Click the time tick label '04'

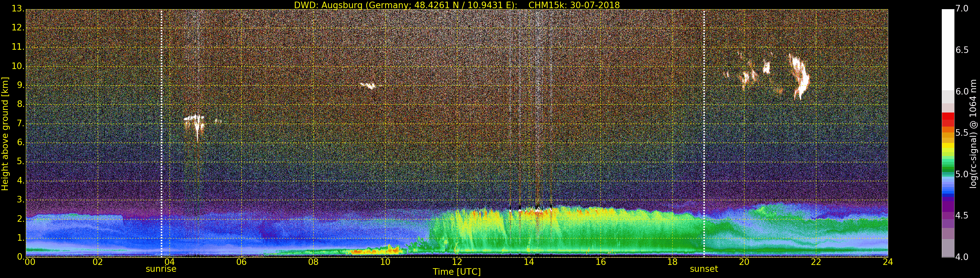[x=170, y=262]
